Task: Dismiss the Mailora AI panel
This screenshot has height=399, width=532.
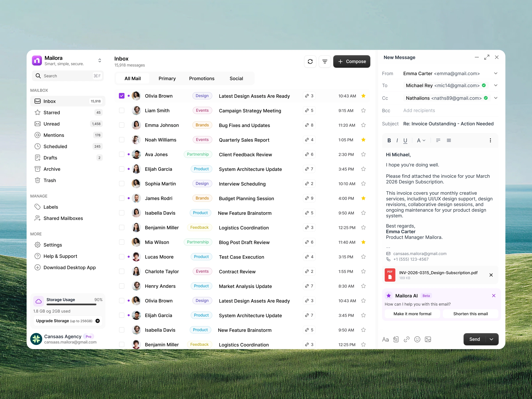Action: pyautogui.click(x=494, y=295)
